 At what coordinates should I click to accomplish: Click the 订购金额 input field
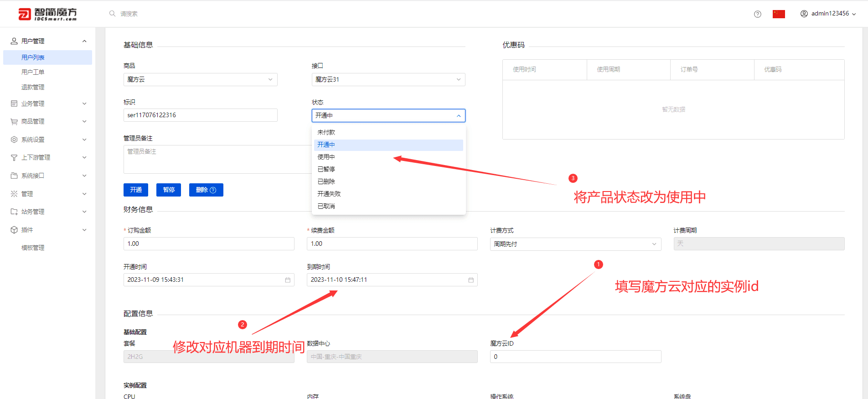coord(209,244)
